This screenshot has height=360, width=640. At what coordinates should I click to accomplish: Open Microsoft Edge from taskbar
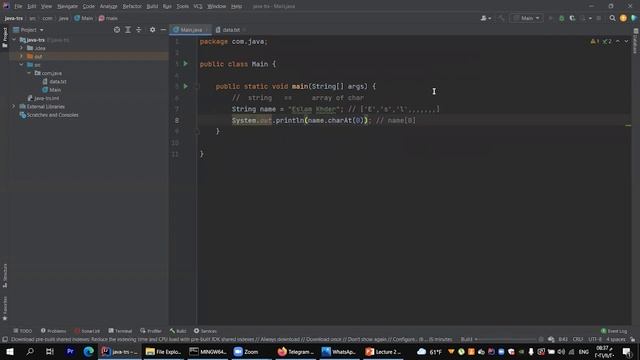click(x=89, y=351)
